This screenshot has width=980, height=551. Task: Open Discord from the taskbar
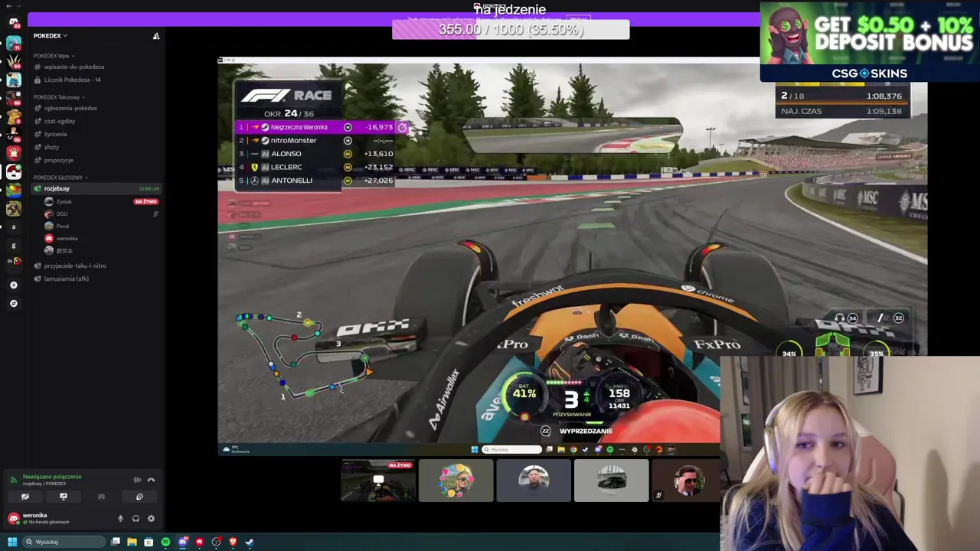tap(182, 542)
